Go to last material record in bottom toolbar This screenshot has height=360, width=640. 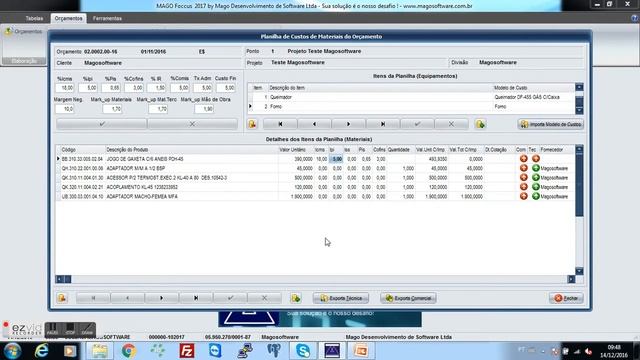point(196,298)
